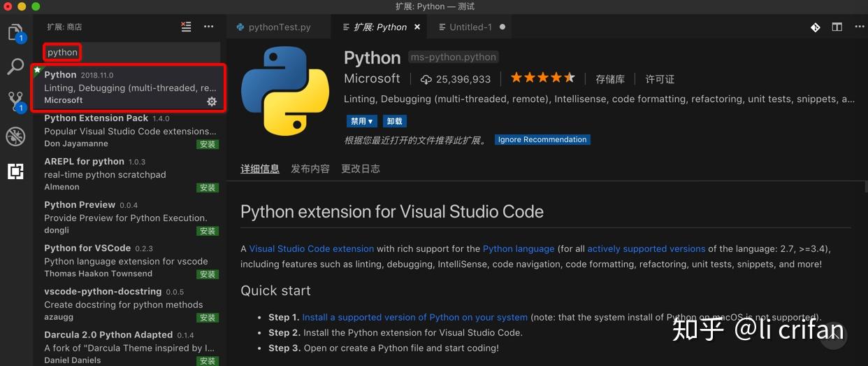Expand the 禁用 disable dropdown button

[362, 121]
